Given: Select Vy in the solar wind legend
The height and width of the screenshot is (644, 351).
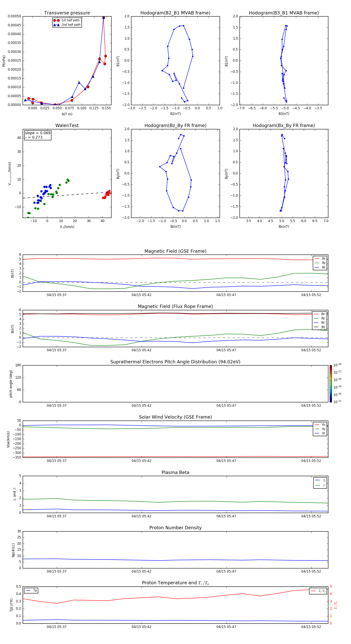Looking at the screenshot, I should (x=320, y=429).
